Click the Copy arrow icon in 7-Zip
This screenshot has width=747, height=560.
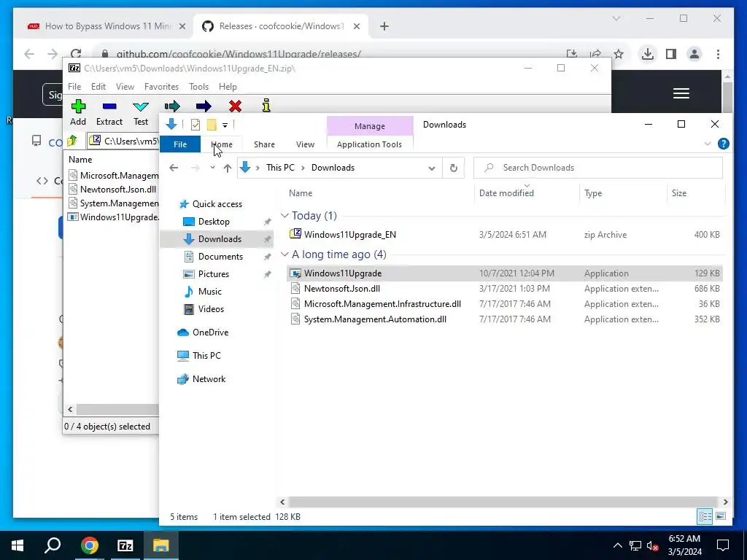tap(172, 106)
